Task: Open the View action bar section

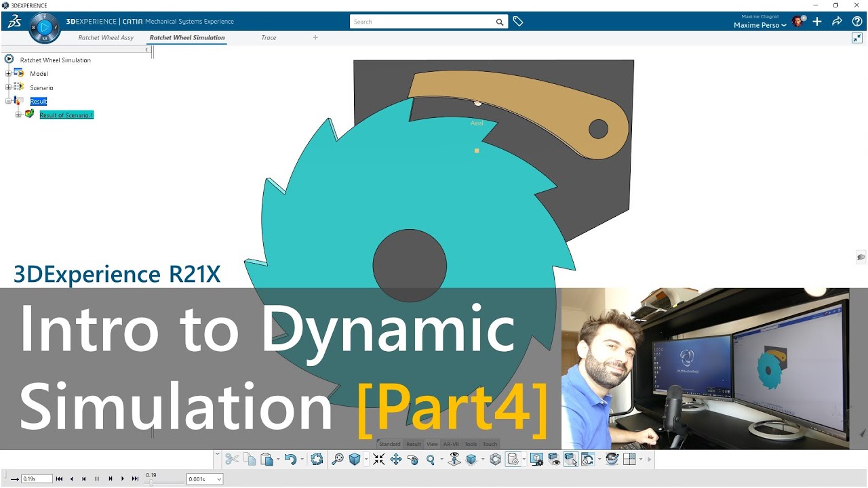Action: click(x=432, y=445)
